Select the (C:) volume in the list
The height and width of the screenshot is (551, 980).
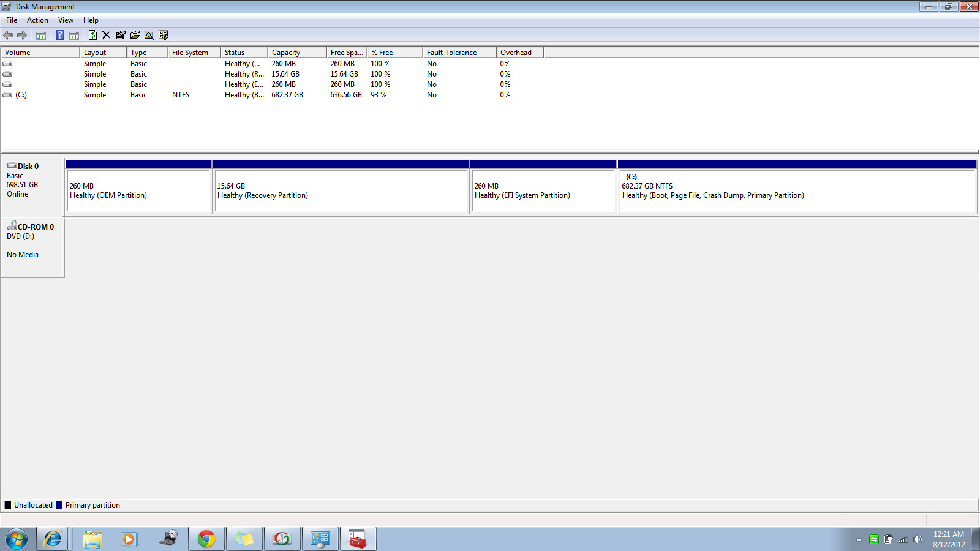21,95
